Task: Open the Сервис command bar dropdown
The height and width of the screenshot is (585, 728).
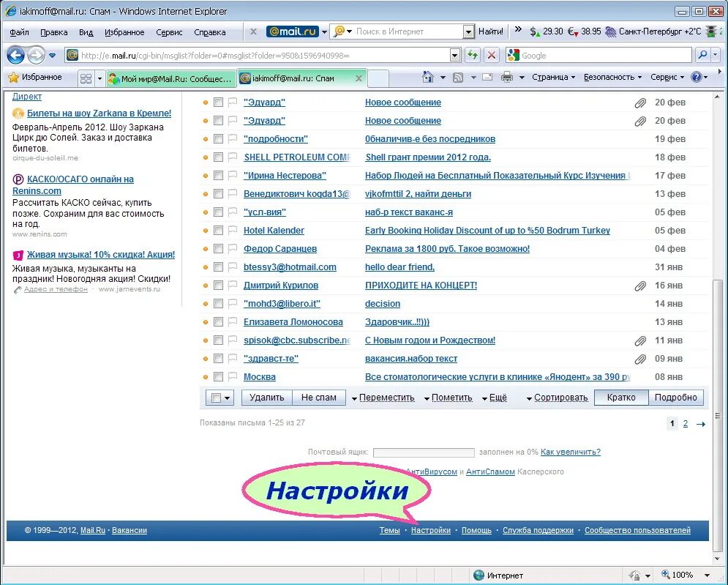Action: click(x=667, y=77)
